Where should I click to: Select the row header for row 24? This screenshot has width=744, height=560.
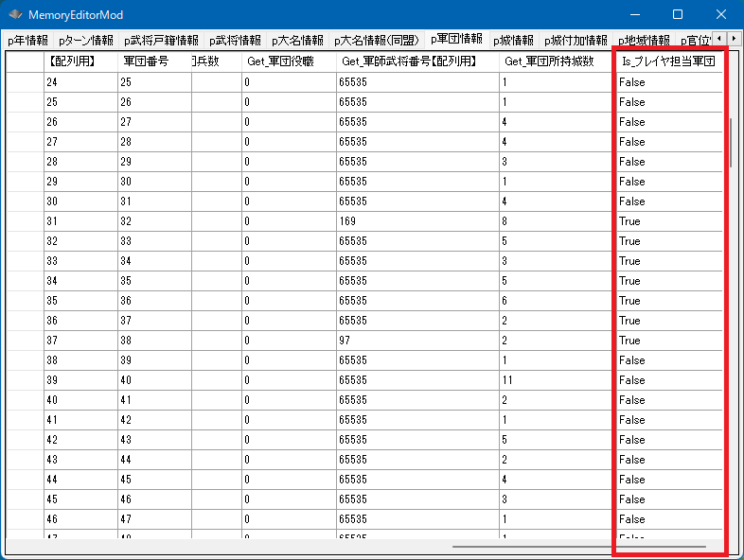coord(24,82)
